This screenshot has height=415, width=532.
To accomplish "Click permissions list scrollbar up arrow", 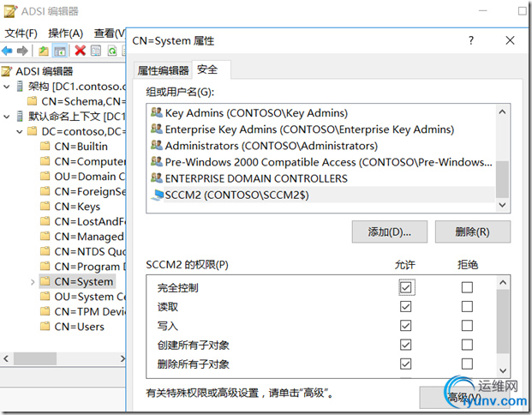I will pyautogui.click(x=503, y=283).
